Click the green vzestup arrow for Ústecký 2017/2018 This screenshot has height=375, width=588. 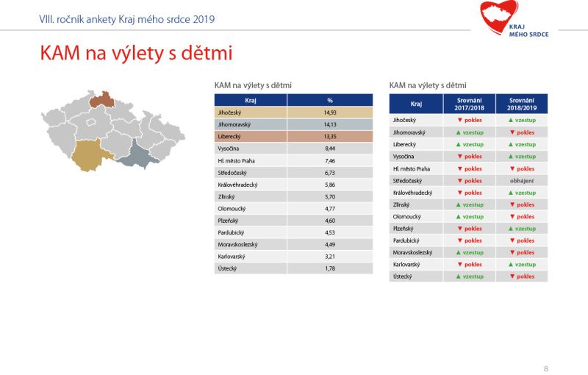[x=458, y=276]
